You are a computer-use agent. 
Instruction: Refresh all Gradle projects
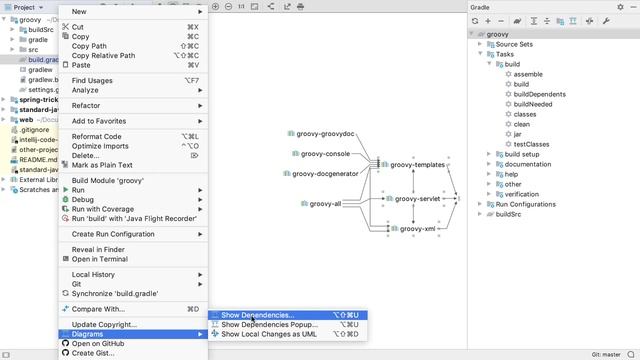click(x=475, y=21)
